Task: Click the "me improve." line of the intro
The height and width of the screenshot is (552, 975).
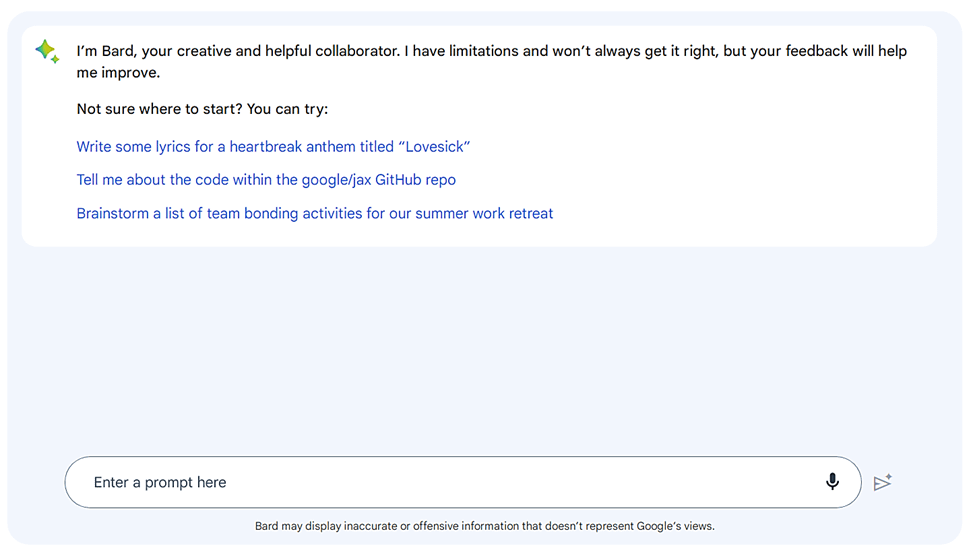Action: coord(118,73)
